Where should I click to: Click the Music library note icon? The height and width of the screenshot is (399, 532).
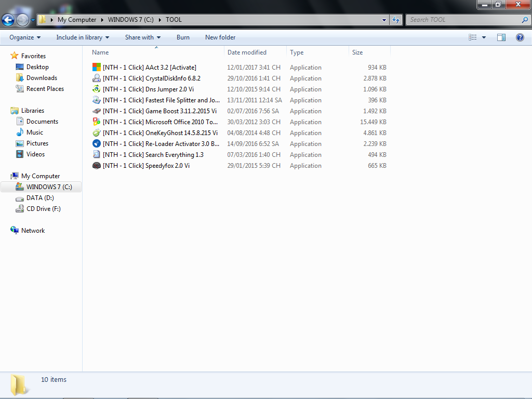[x=20, y=132]
